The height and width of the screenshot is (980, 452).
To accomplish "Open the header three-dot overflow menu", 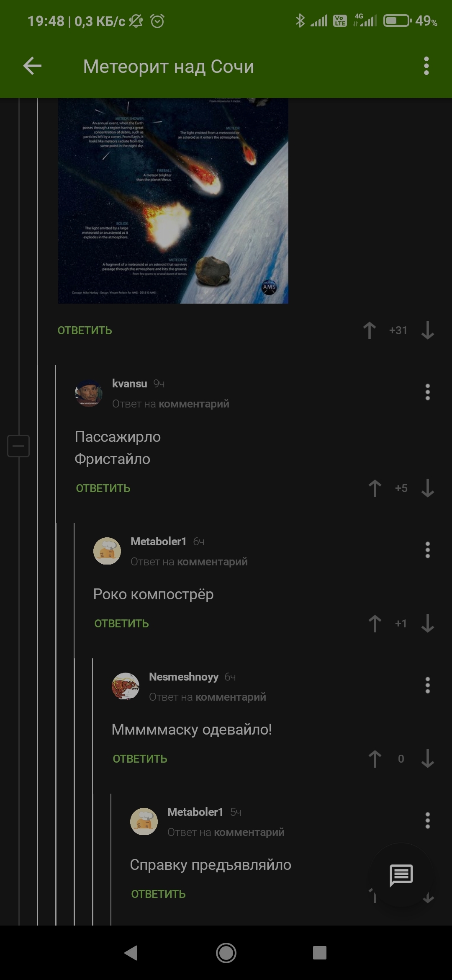I will (x=426, y=66).
